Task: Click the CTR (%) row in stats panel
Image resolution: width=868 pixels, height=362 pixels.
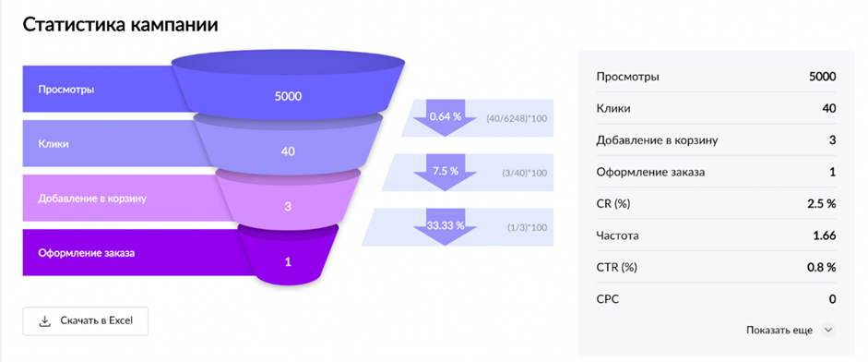Action: 717,267
